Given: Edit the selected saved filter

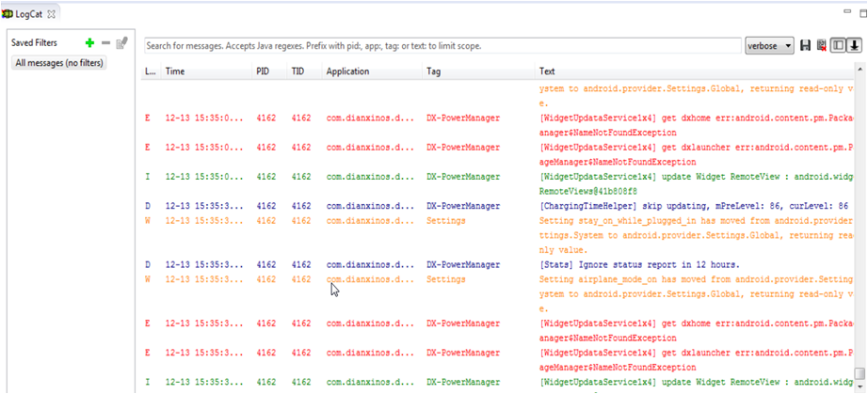Looking at the screenshot, I should [122, 42].
